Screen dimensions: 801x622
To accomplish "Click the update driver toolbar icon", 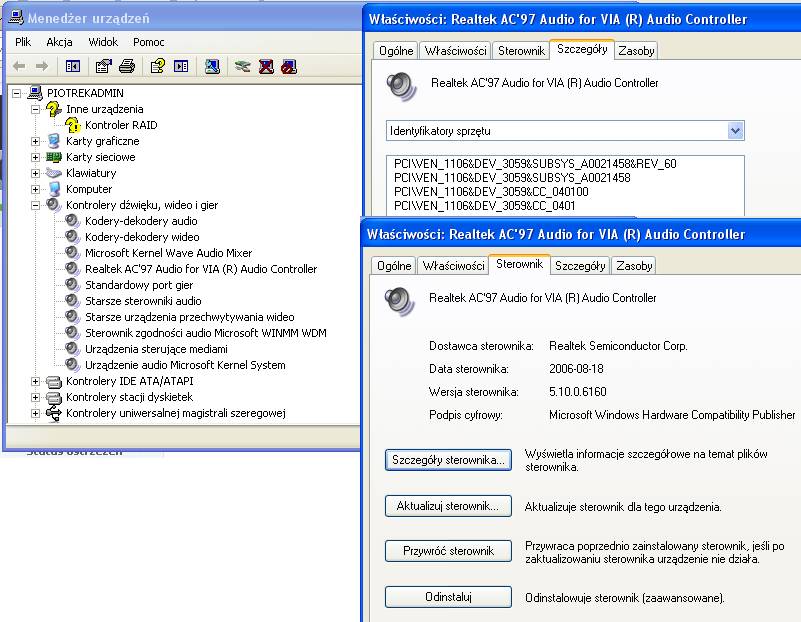I will [242, 66].
